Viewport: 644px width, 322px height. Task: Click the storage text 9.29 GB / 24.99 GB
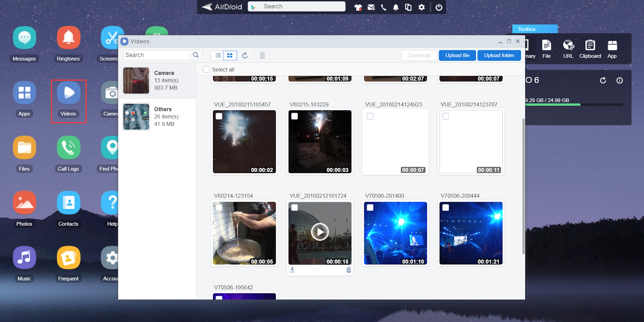tap(547, 100)
